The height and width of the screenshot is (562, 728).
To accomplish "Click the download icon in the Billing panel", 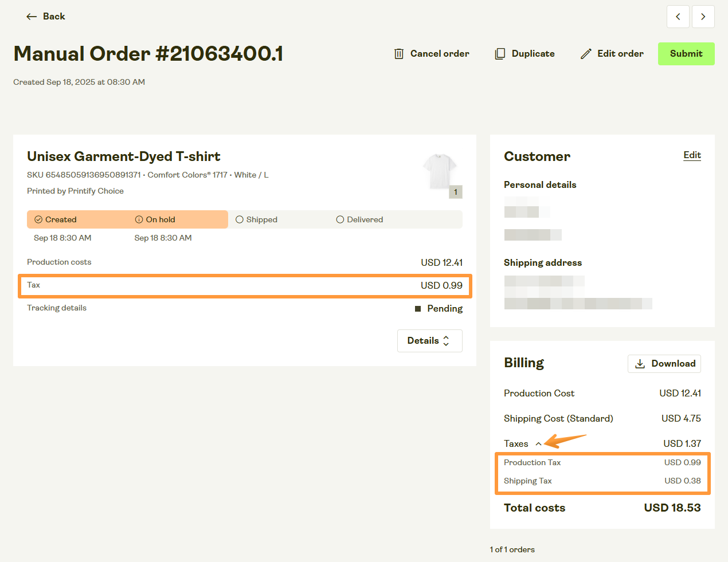I will coord(640,363).
